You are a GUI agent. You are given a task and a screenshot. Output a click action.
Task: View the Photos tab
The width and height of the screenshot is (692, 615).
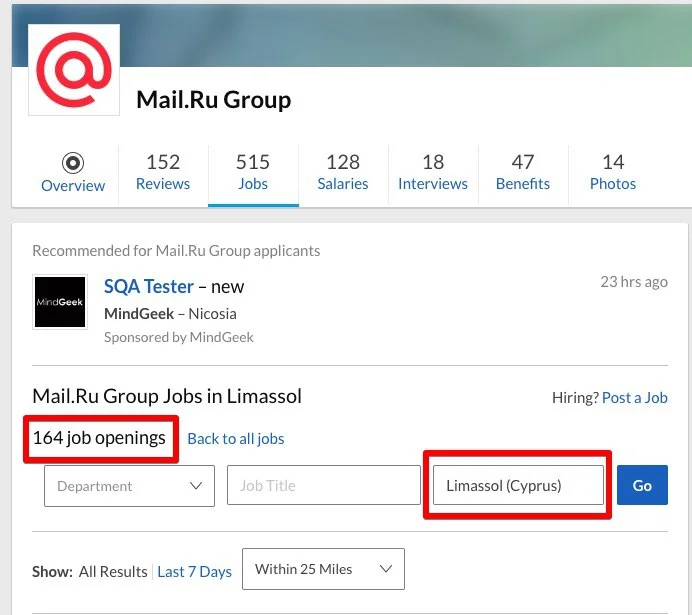613,172
